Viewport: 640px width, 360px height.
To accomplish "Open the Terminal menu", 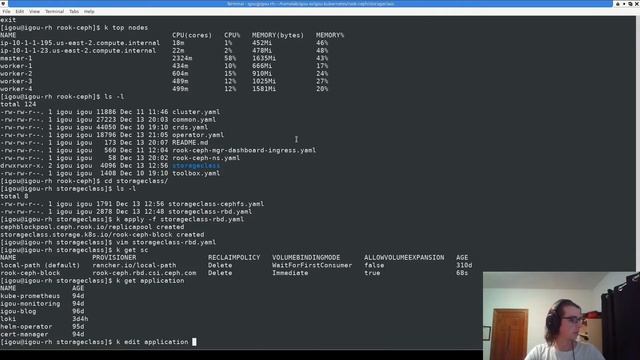I will point(54,11).
